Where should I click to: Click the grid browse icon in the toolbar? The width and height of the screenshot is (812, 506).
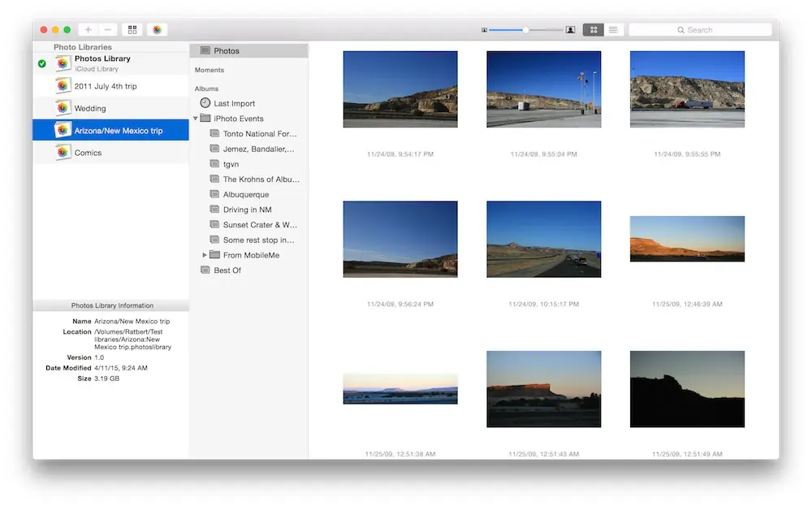132,29
